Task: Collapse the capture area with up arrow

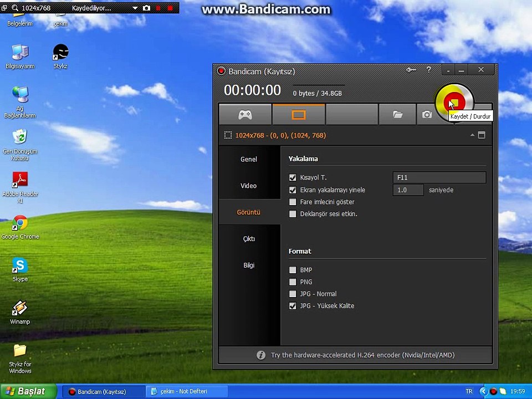Action: (x=472, y=135)
